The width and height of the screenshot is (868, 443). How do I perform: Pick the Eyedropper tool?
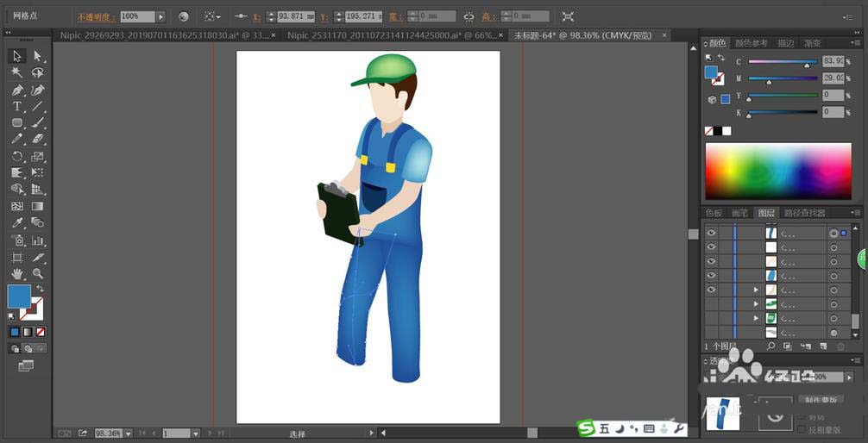(17, 223)
